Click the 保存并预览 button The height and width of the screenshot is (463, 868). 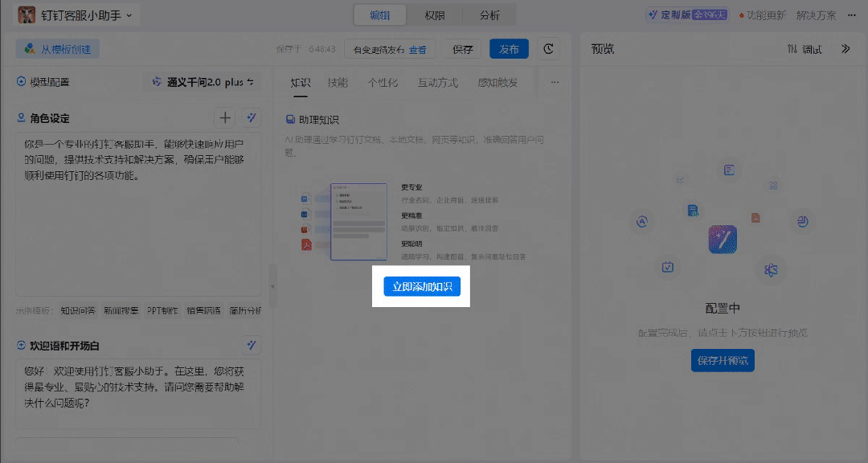(723, 361)
